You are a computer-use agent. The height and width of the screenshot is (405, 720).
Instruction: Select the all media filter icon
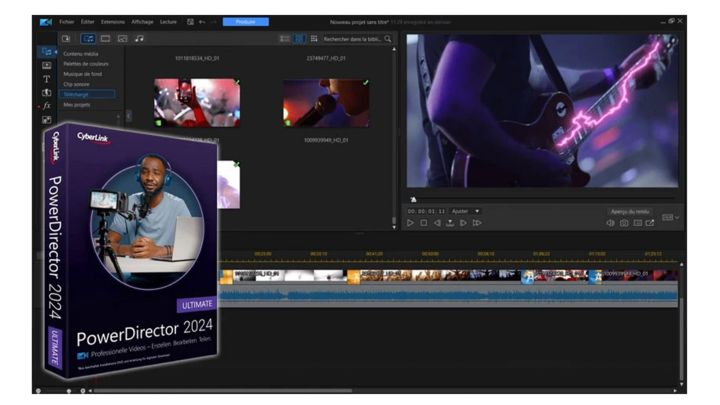(88, 39)
